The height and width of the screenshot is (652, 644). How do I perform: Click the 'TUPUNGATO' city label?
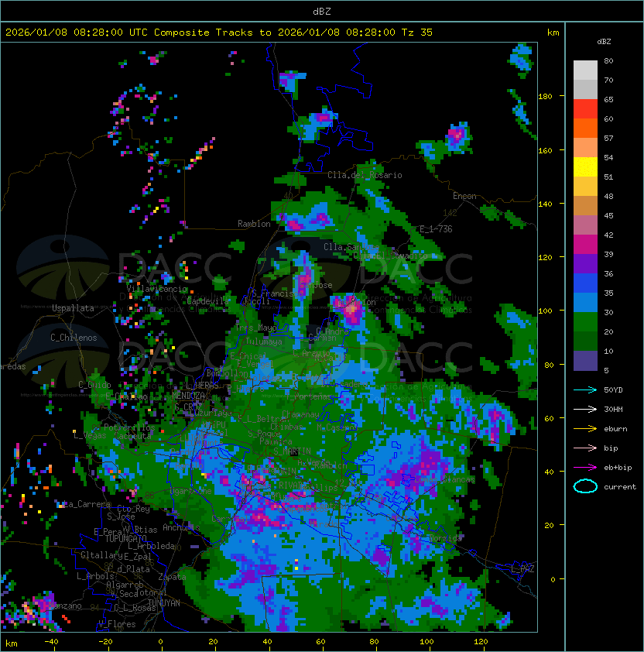click(125, 539)
